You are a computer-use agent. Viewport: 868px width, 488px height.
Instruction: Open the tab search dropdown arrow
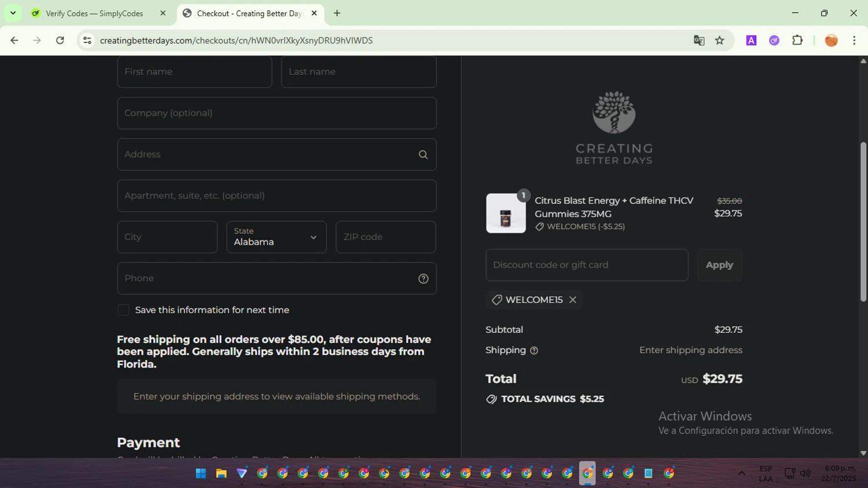pyautogui.click(x=13, y=13)
